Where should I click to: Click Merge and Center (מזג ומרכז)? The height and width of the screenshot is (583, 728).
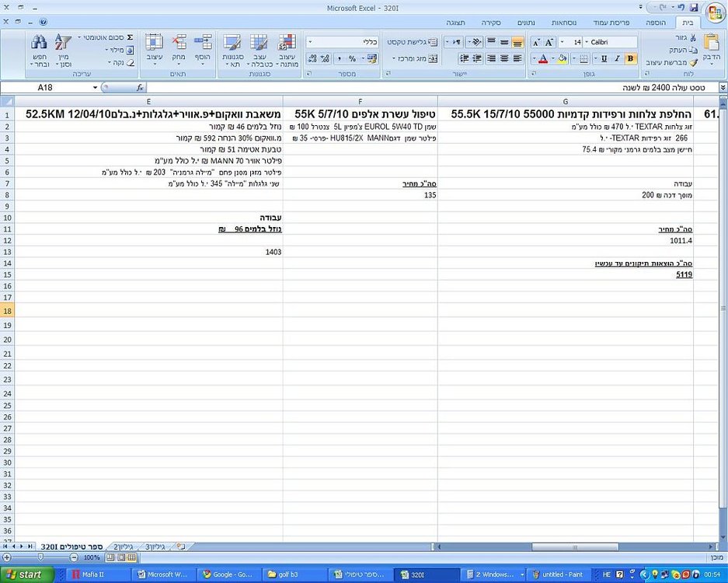tap(415, 58)
